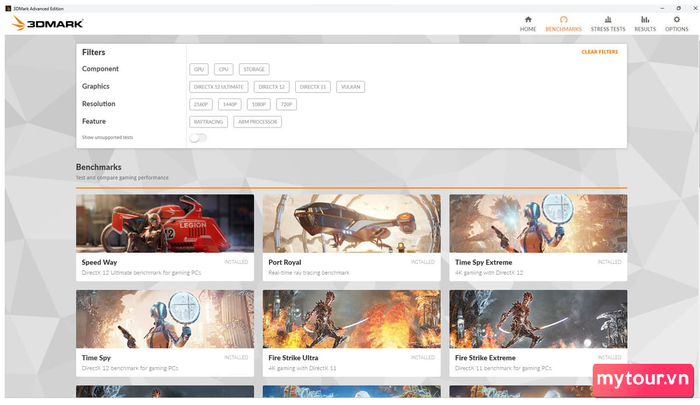Screen dimensions: 700x405
Task: Open the Speed Way benchmark thumbnail
Action: coord(165,223)
